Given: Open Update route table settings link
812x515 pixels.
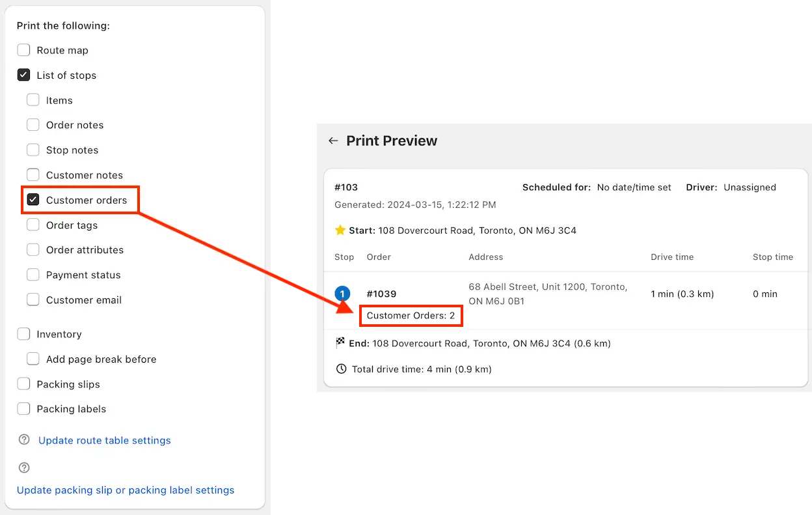Looking at the screenshot, I should [x=105, y=440].
